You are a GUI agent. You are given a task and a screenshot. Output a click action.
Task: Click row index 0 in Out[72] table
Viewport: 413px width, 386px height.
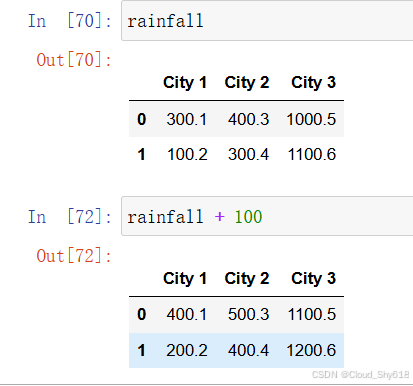pos(142,314)
